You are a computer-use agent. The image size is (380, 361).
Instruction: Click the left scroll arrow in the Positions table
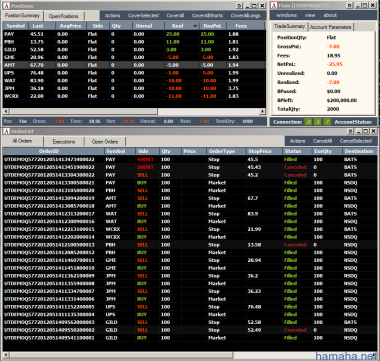(x=6, y=111)
